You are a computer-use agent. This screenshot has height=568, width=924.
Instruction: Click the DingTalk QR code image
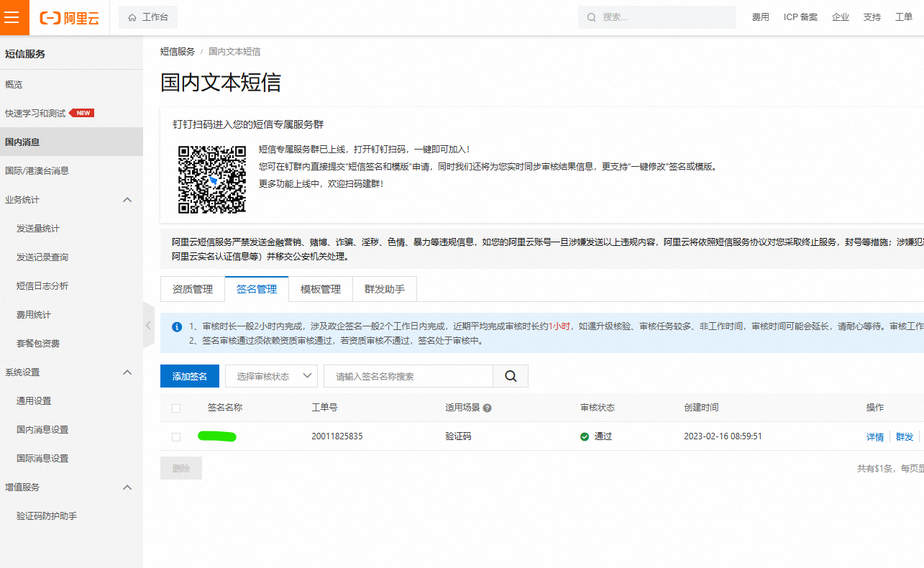coord(212,180)
